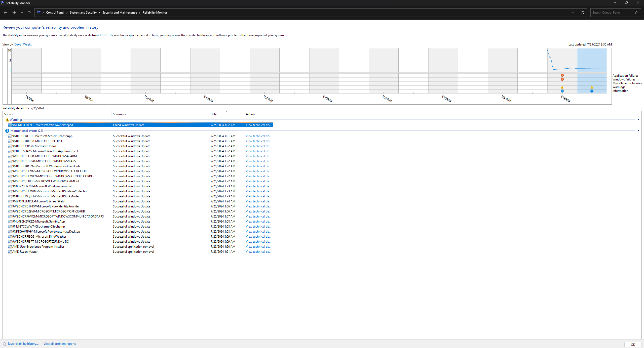Select Control Panel in the breadcrumb

[x=55, y=13]
